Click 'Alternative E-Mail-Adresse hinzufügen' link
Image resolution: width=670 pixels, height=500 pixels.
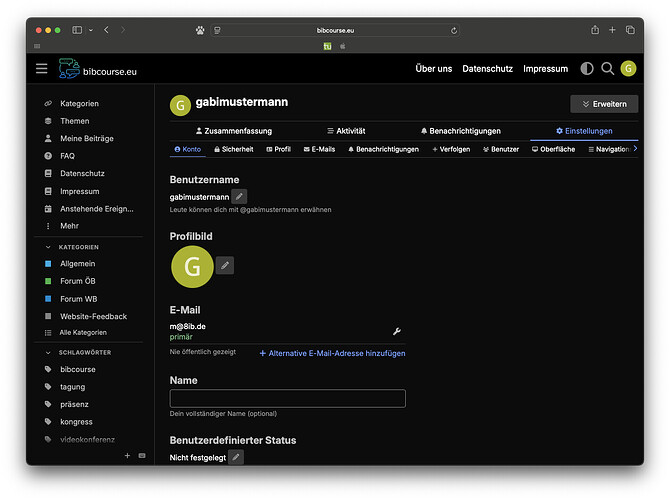point(332,353)
